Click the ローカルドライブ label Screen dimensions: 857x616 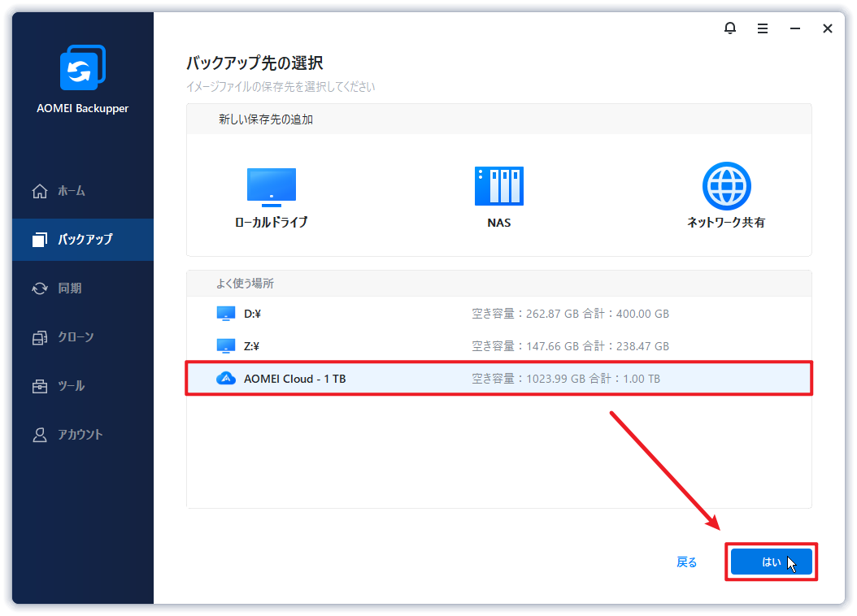click(272, 222)
